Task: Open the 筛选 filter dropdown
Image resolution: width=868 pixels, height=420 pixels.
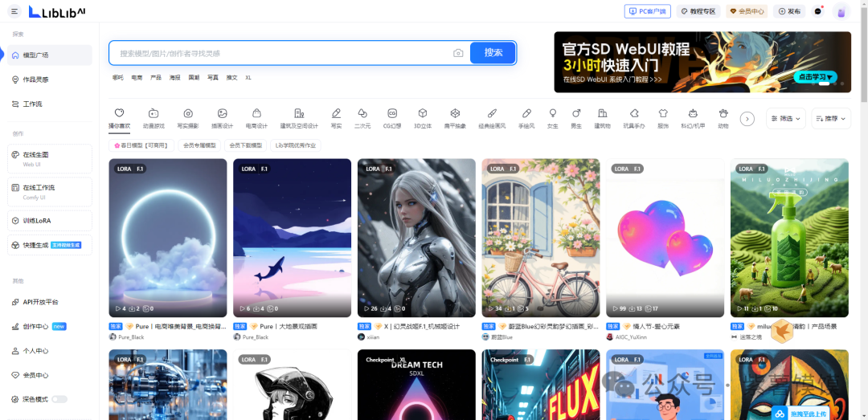Action: (x=785, y=118)
